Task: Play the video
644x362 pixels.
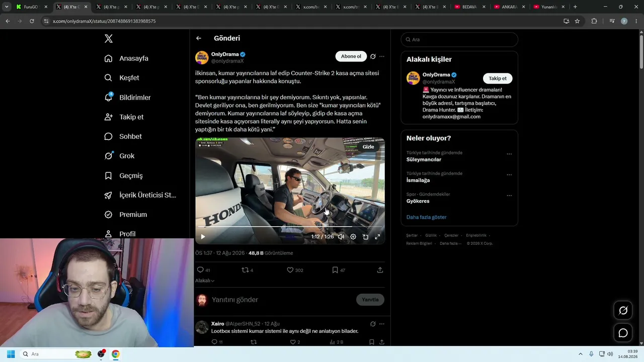Action: point(203,237)
